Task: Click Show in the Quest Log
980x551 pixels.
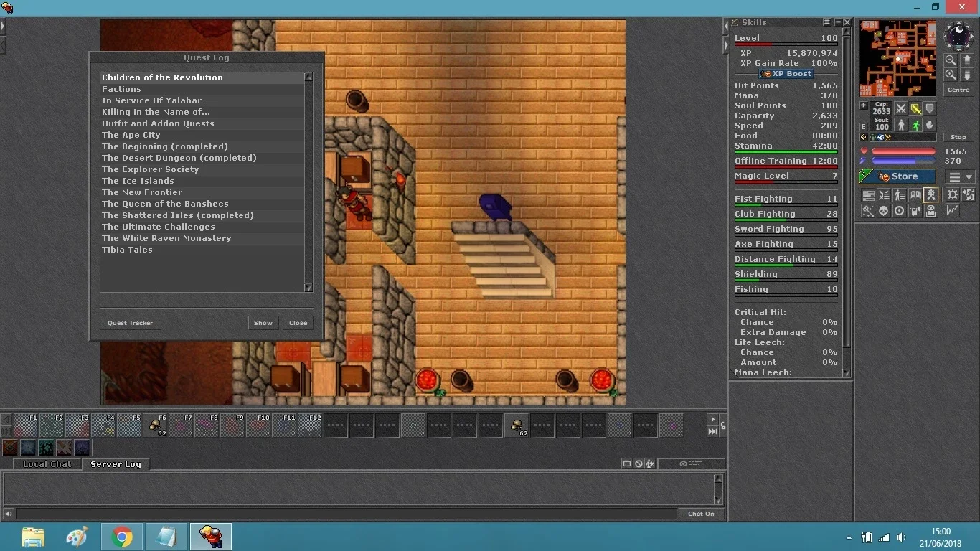Action: click(x=263, y=323)
